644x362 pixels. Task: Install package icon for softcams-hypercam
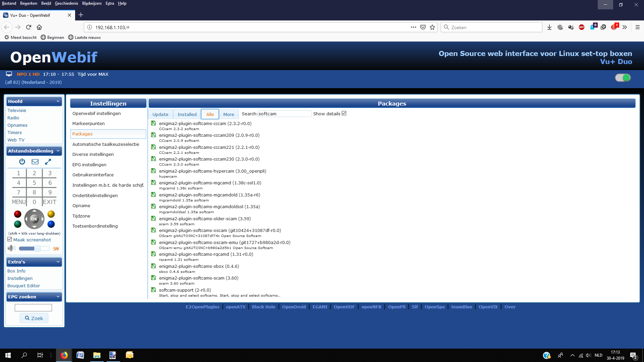[153, 171]
